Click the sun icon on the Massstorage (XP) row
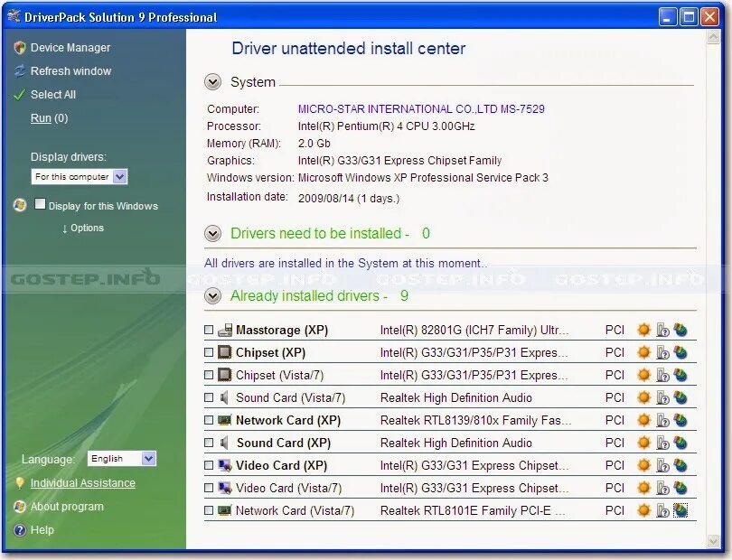 pyautogui.click(x=643, y=330)
